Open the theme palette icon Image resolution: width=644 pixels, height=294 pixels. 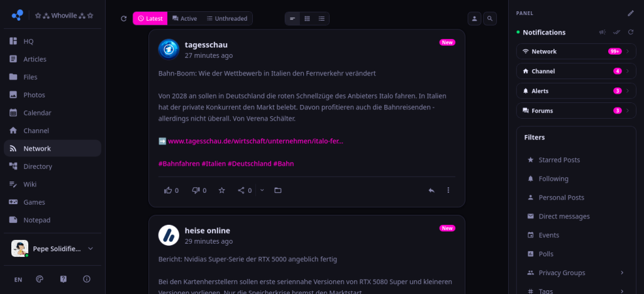coord(40,280)
